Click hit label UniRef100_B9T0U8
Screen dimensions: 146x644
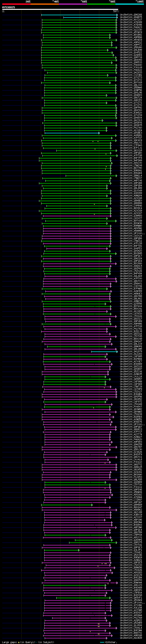(x=131, y=221)
